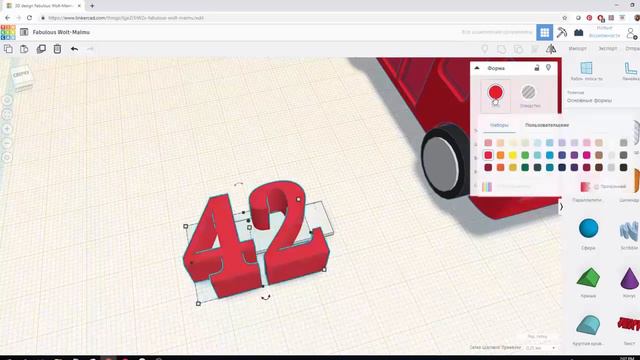The image size is (640, 360).
Task: Zoom in with the plus circle
Action: [x=7, y=129]
